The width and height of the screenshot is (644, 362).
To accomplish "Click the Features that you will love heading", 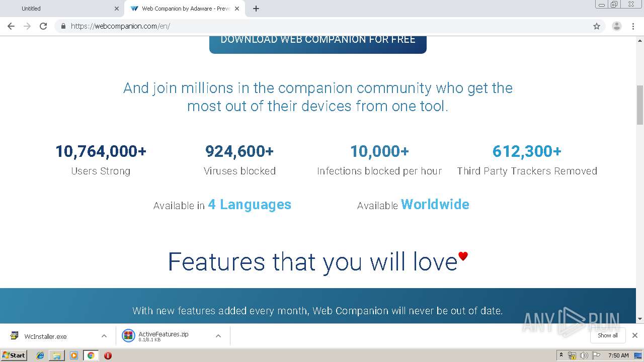I will point(312,262).
